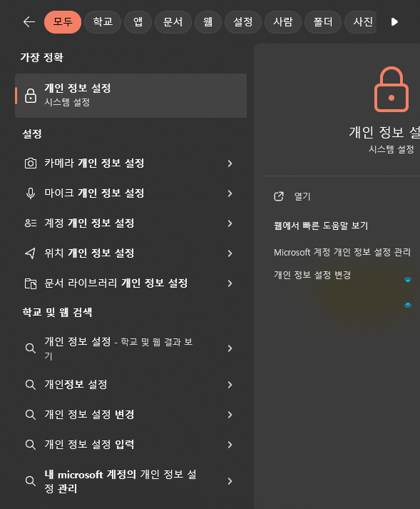Expand the 개인 정보 설정 입력 suggestion chevron
This screenshot has height=509, width=420.
click(230, 445)
